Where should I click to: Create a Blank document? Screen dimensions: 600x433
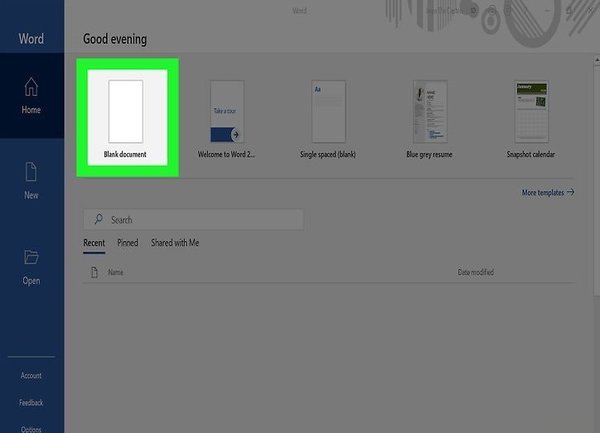126,119
